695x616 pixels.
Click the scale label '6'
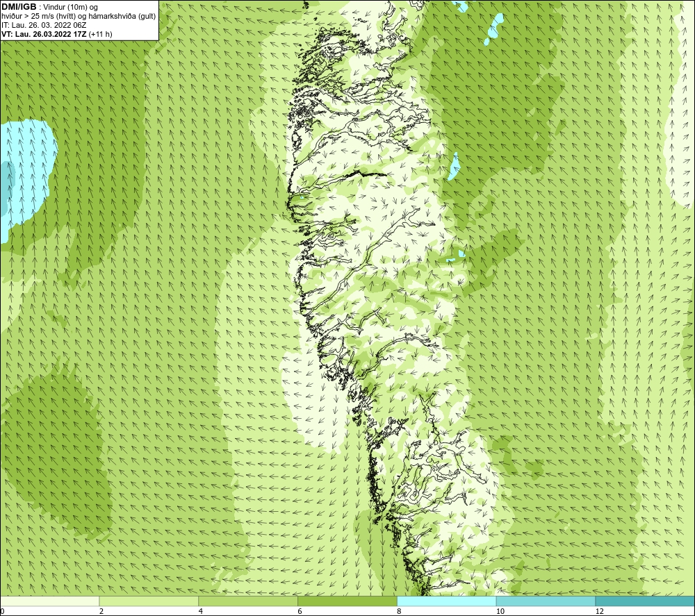[x=300, y=611]
